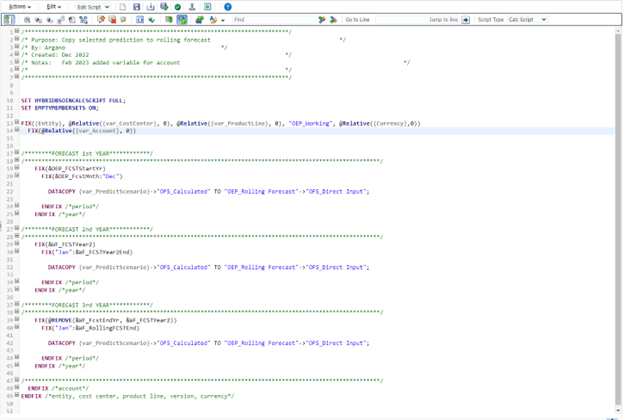
Task: Open the Script Type Calc Script dropdown
Action: click(527, 19)
